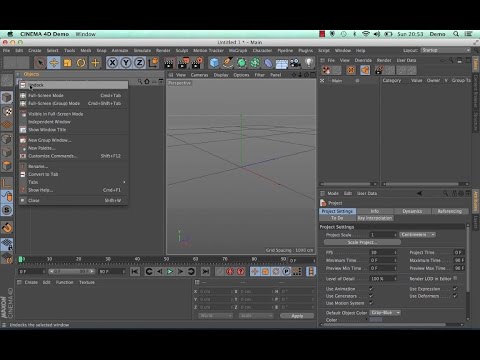Open the spline pen tool icon
480x360 pixels.
pos(228,62)
